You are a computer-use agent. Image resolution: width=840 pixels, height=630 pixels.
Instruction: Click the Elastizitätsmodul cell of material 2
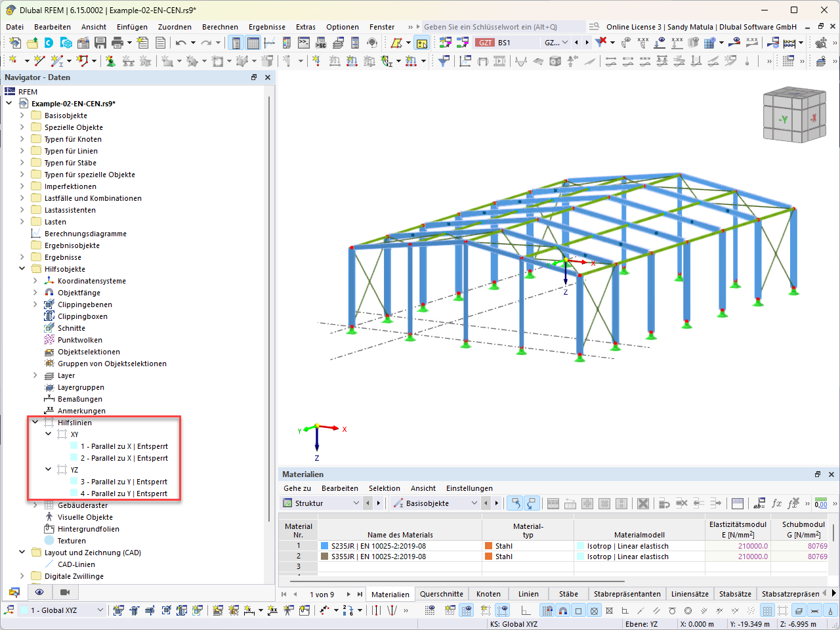click(736, 556)
